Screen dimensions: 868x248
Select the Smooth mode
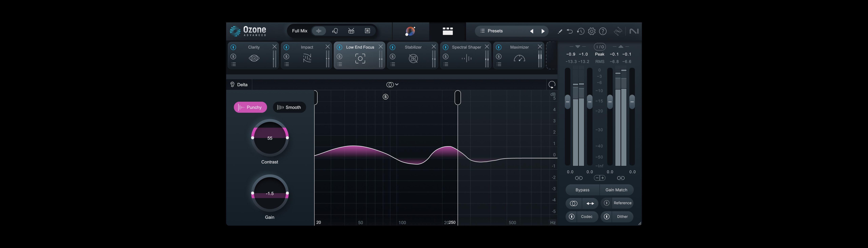click(289, 107)
